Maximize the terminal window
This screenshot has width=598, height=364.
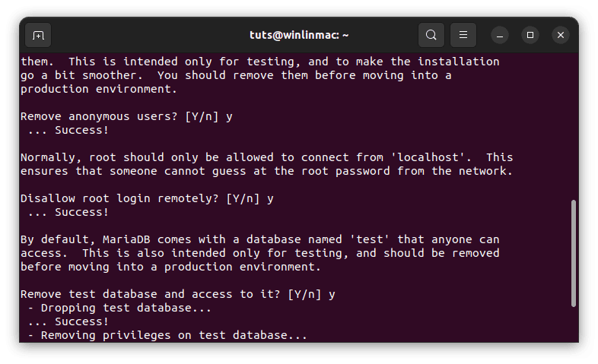pos(530,35)
